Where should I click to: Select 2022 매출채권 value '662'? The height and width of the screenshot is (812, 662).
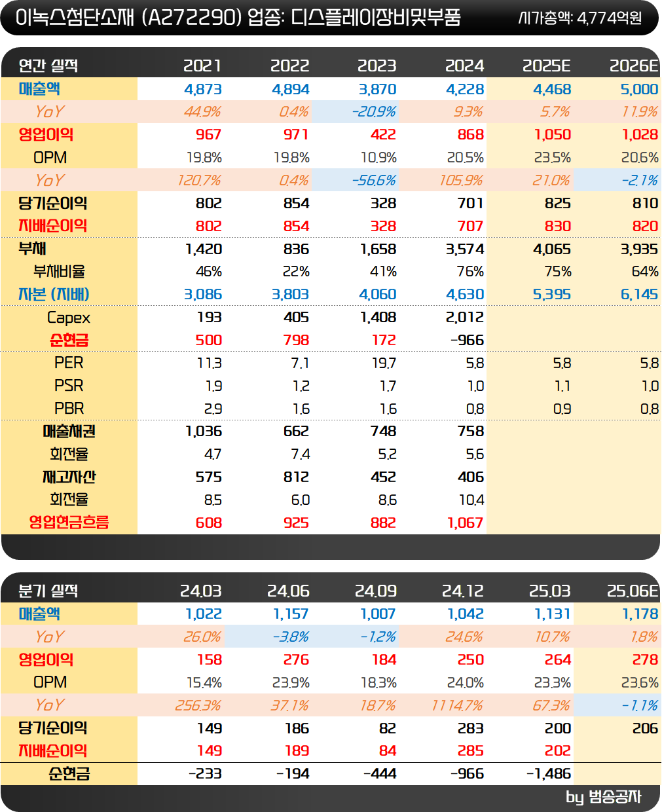pyautogui.click(x=296, y=431)
